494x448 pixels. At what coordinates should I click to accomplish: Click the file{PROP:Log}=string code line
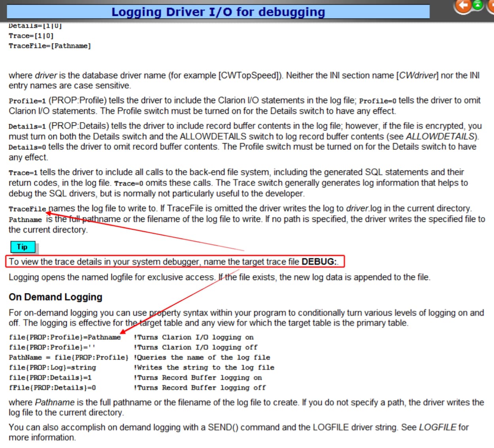coord(52,368)
